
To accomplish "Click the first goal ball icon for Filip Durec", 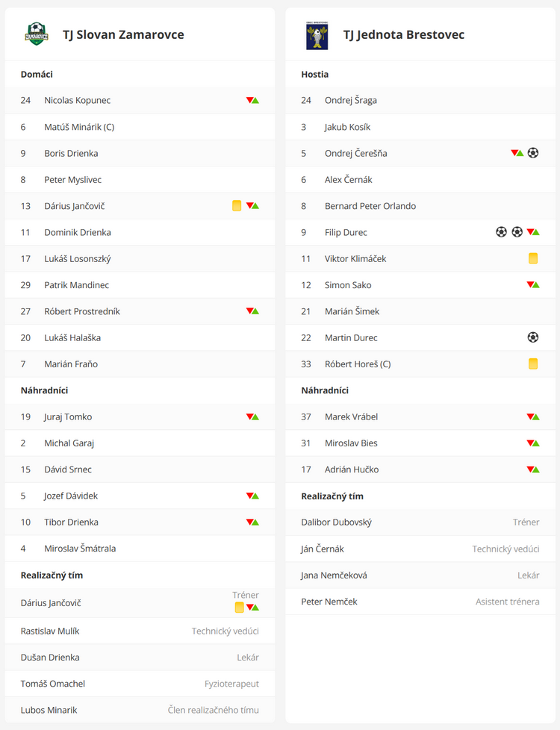I will pos(501,232).
